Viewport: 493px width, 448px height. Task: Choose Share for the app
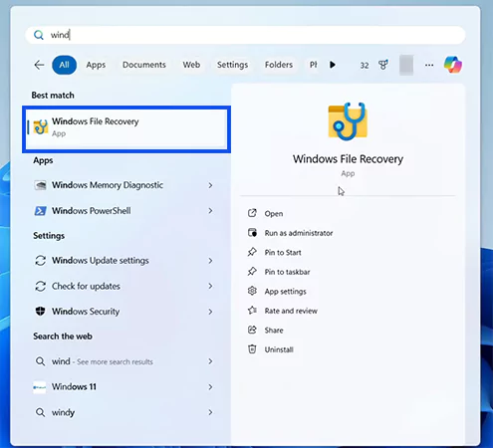[274, 331]
